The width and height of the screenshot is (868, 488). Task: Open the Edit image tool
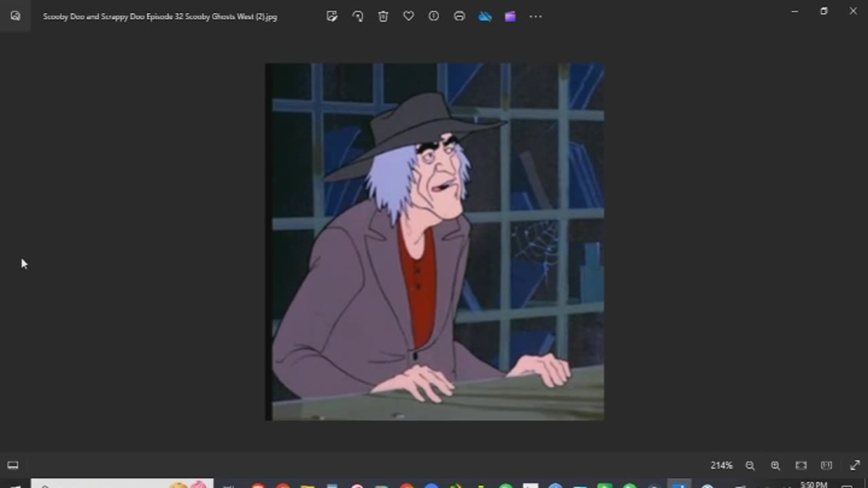tap(332, 16)
